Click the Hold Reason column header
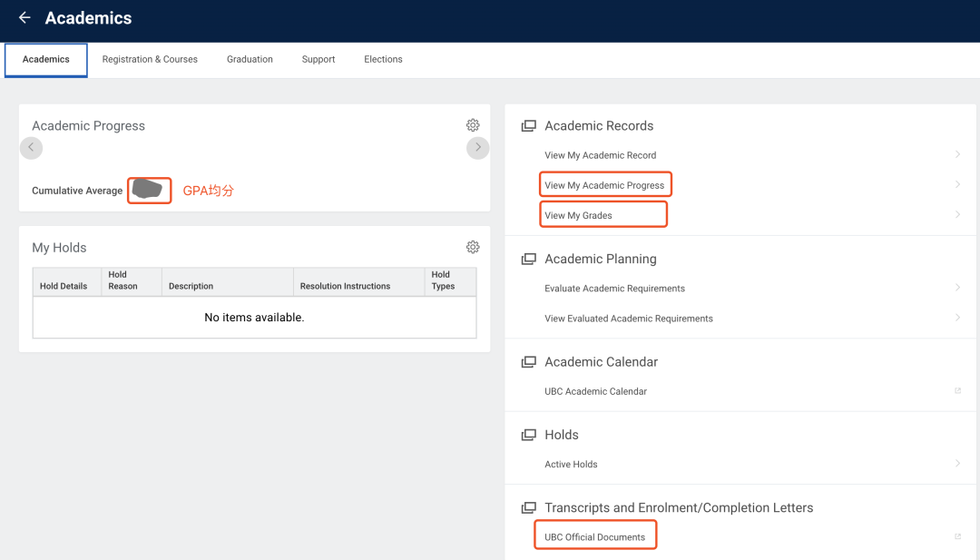The width and height of the screenshot is (980, 560). (122, 280)
